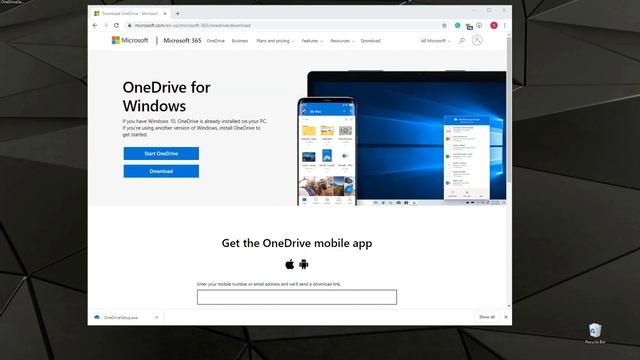640x360 pixels.
Task: Open a new browser tab with the plus button
Action: (178, 13)
